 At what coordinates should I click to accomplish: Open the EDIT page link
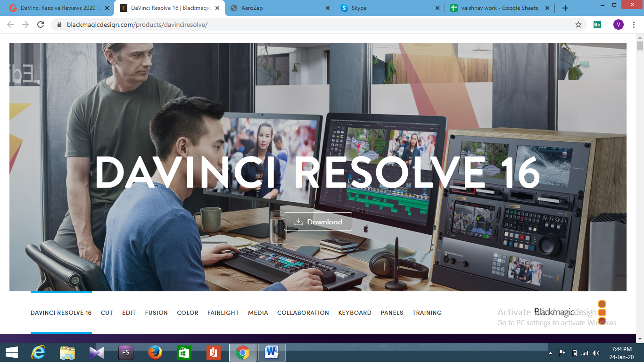(129, 313)
